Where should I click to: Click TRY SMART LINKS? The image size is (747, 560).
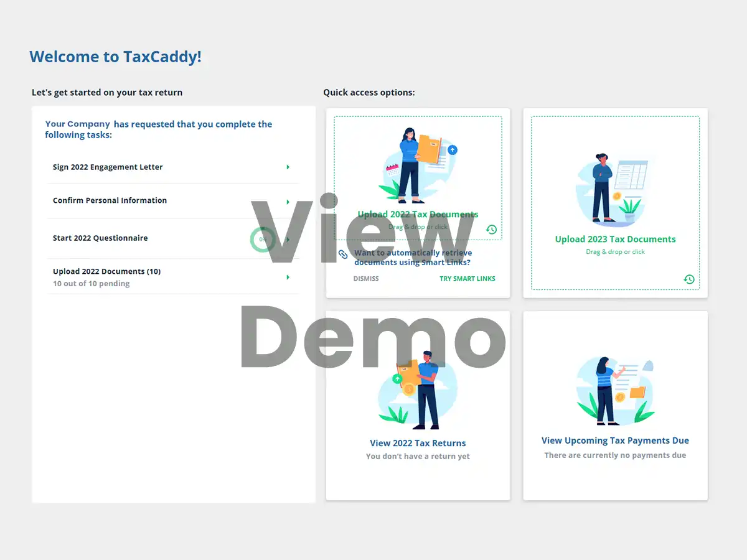tap(467, 278)
